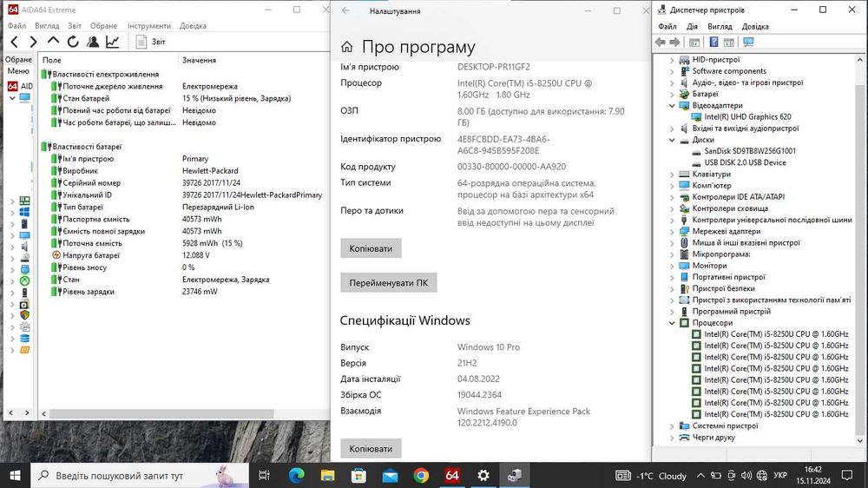Click AIDA64 up-level arrow icon
The image size is (868, 488).
(53, 41)
